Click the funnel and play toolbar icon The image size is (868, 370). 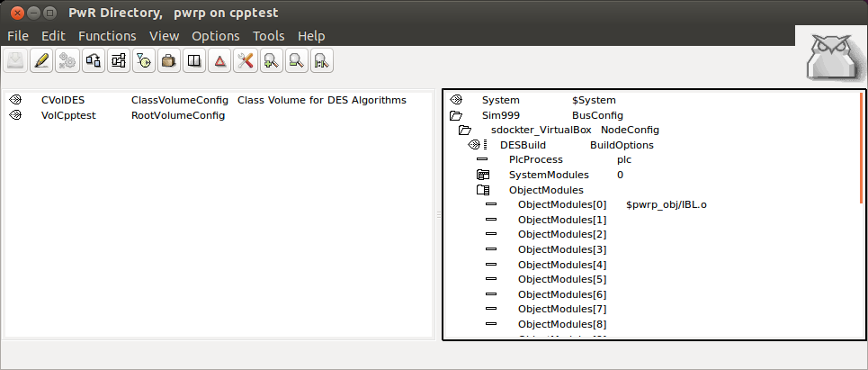(144, 60)
